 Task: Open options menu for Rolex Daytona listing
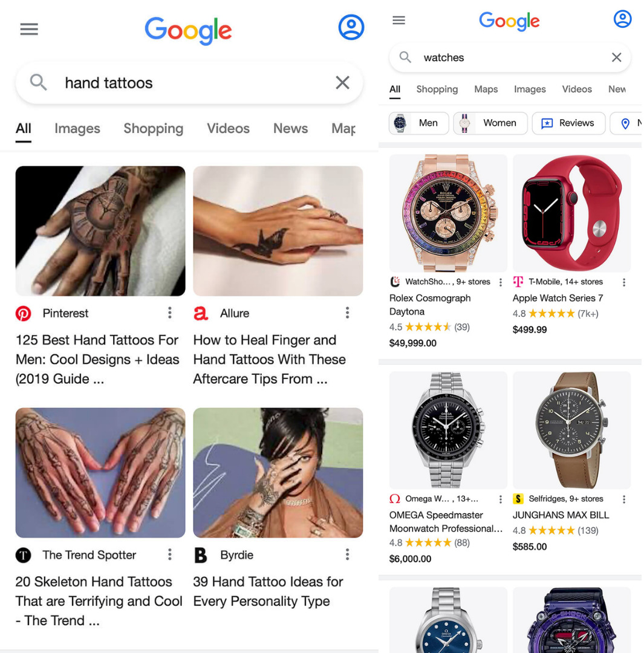tap(500, 282)
